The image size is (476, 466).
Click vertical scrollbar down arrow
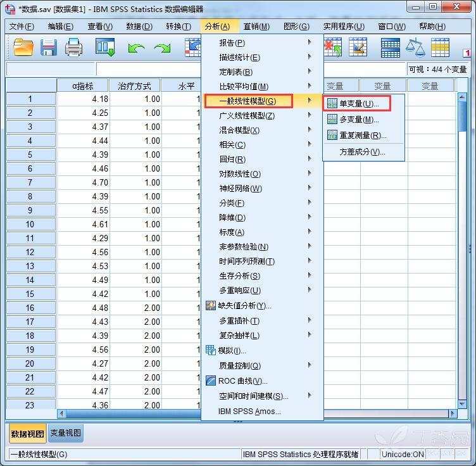[462, 404]
